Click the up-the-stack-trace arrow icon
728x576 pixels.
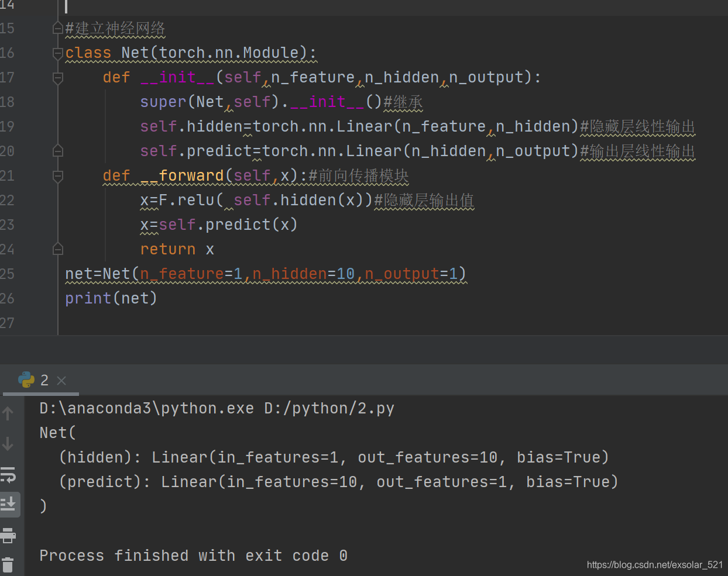click(8, 414)
